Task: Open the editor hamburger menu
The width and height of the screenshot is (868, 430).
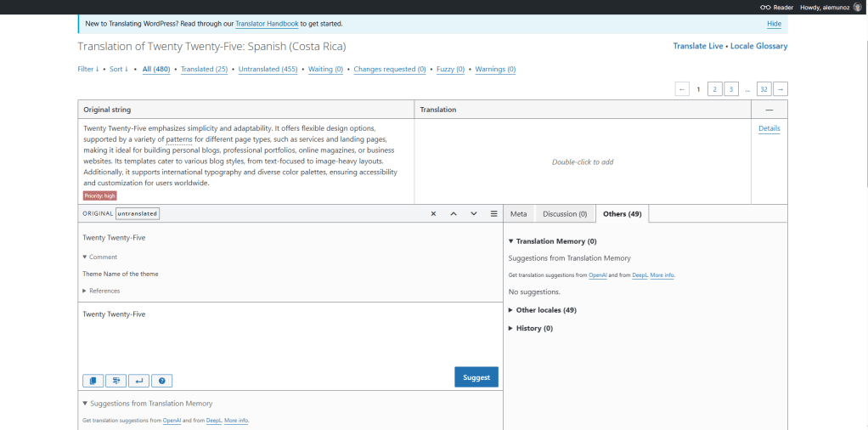Action: (x=493, y=214)
